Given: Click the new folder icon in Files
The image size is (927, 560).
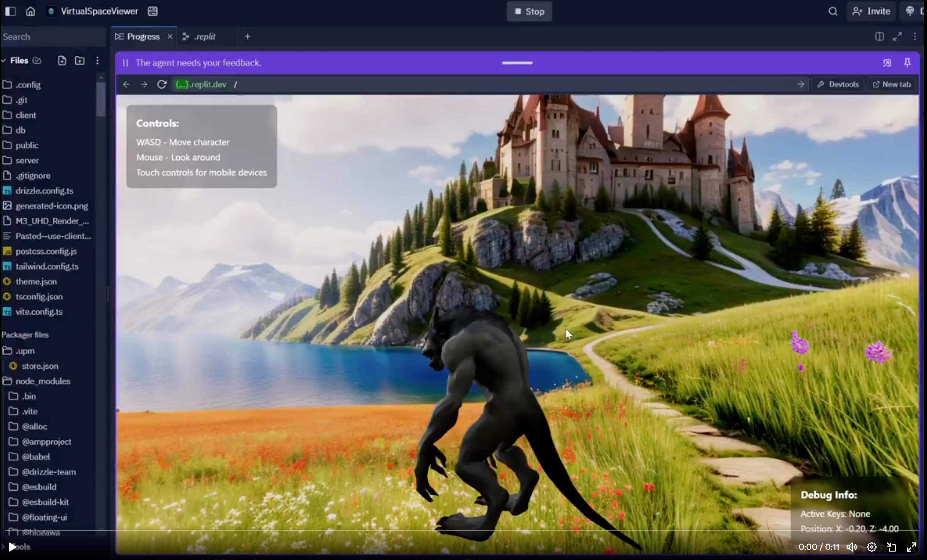Looking at the screenshot, I should (x=80, y=61).
